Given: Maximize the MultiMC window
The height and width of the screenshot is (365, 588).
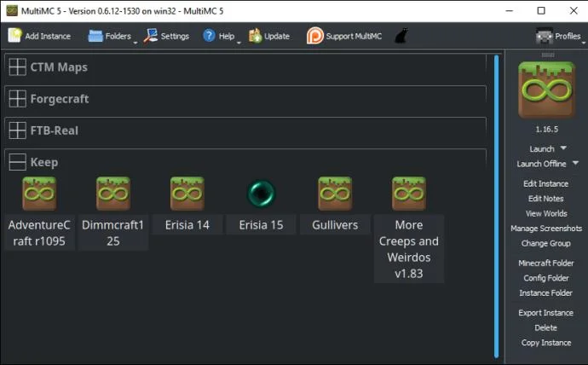Looking at the screenshot, I should 541,10.
